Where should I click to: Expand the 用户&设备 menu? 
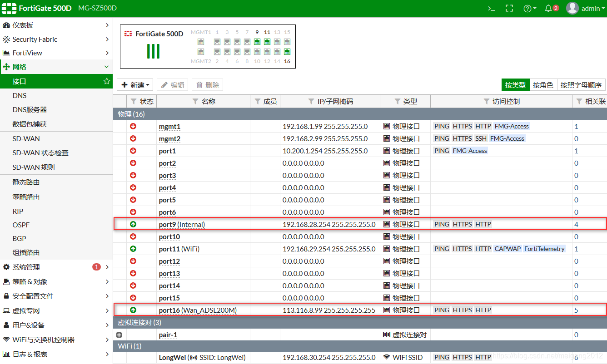click(56, 325)
